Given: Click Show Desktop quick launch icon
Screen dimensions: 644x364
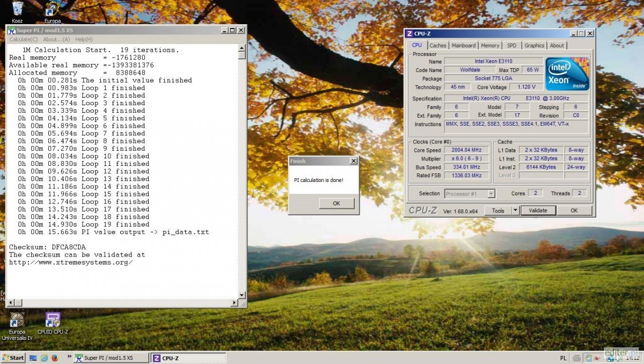Looking at the screenshot, I should tap(33, 358).
